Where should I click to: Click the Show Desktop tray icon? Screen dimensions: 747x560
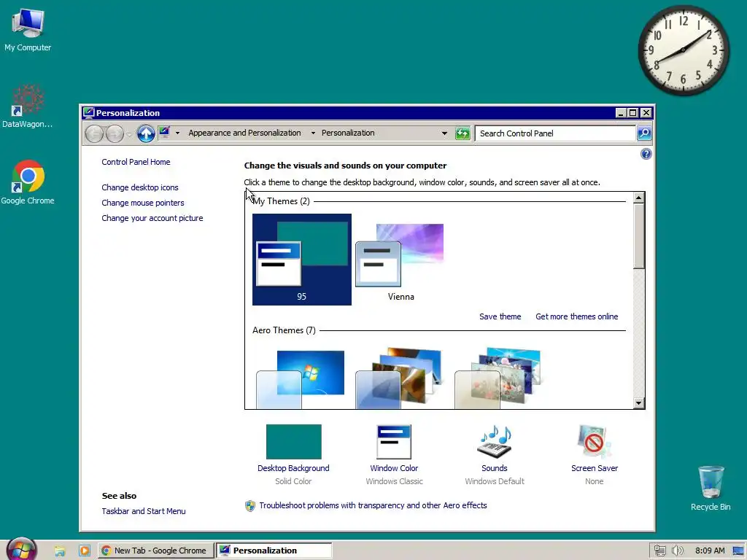click(x=738, y=551)
